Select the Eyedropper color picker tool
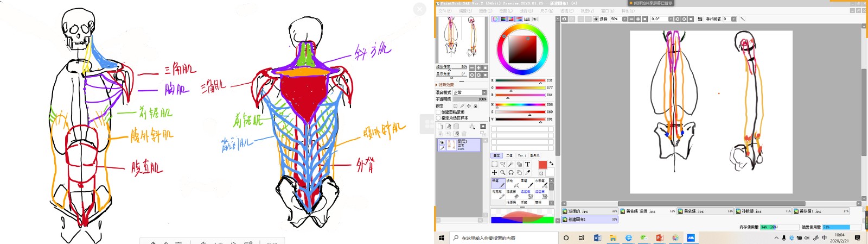Viewport: 868px width, 244px height. (527, 173)
